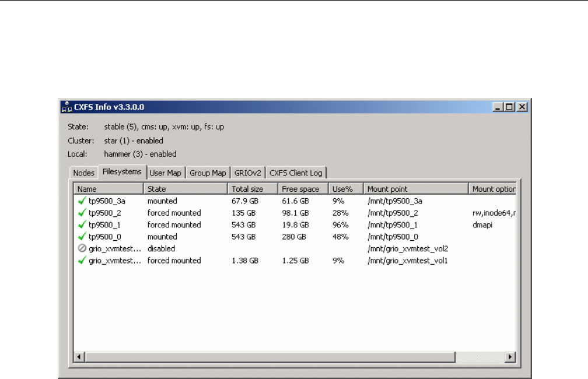Sort by the Name column header
588x379 pixels.
[x=108, y=189]
